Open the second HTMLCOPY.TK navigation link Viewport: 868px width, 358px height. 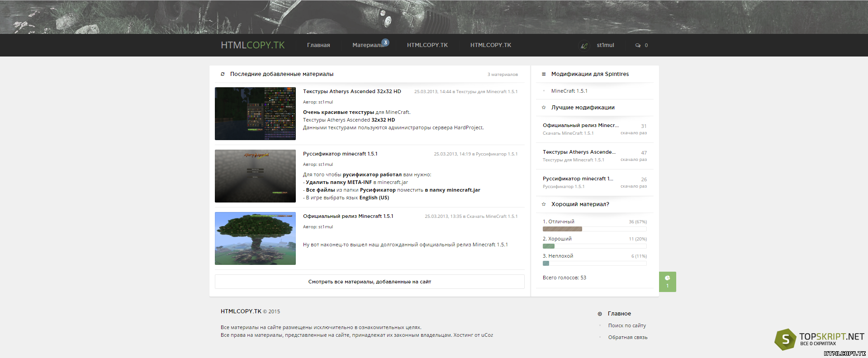click(490, 45)
